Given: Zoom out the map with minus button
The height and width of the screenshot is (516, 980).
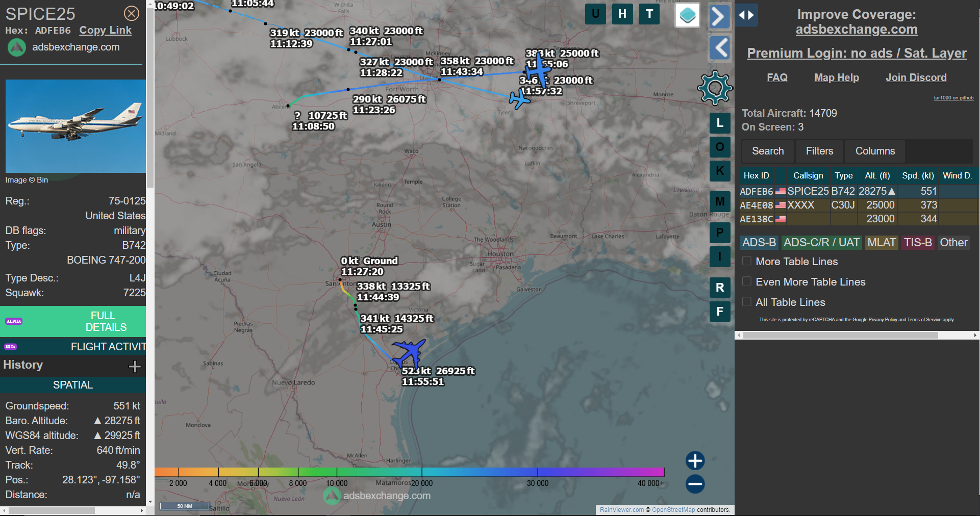Looking at the screenshot, I should coord(695,484).
